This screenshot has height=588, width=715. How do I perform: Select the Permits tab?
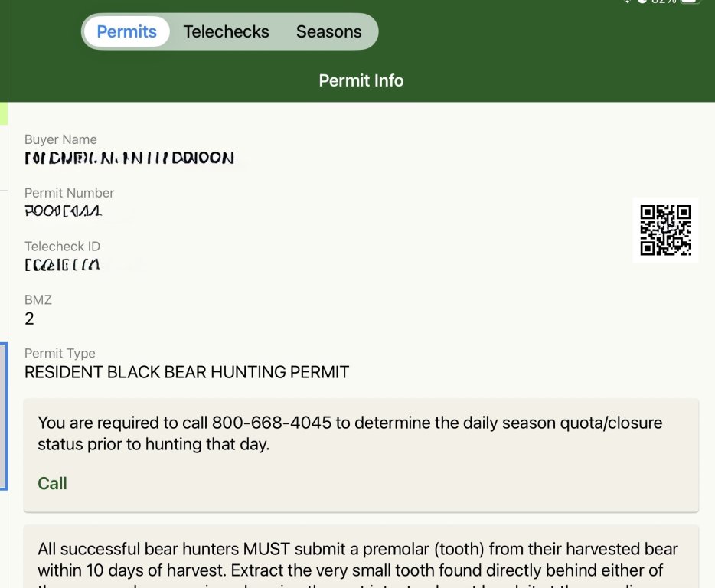pyautogui.click(x=127, y=31)
